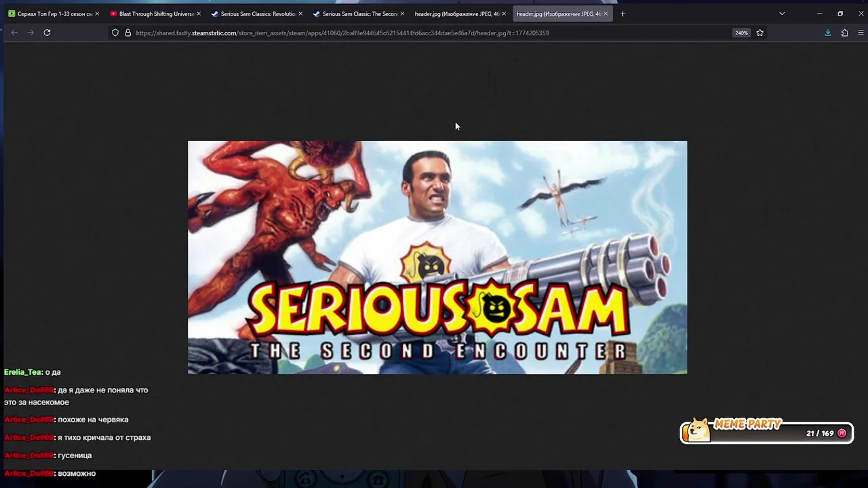
Task: Reset the 240% zoom level badge
Action: [x=741, y=33]
